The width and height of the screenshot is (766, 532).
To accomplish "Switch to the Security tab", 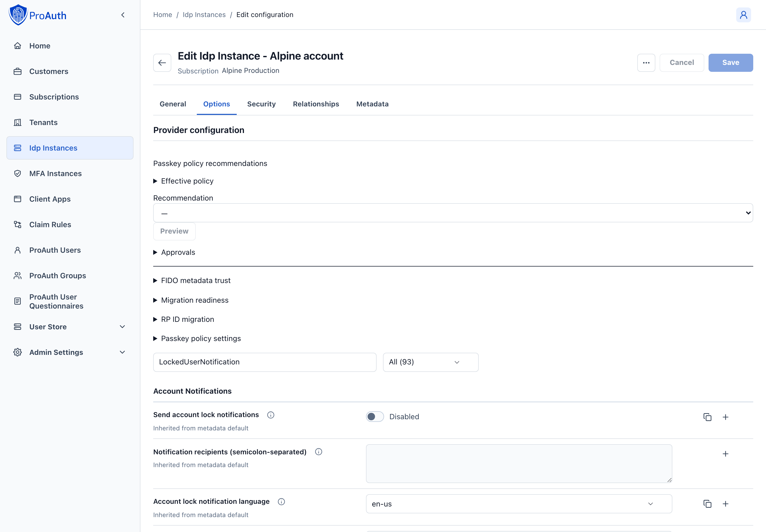I will [261, 104].
